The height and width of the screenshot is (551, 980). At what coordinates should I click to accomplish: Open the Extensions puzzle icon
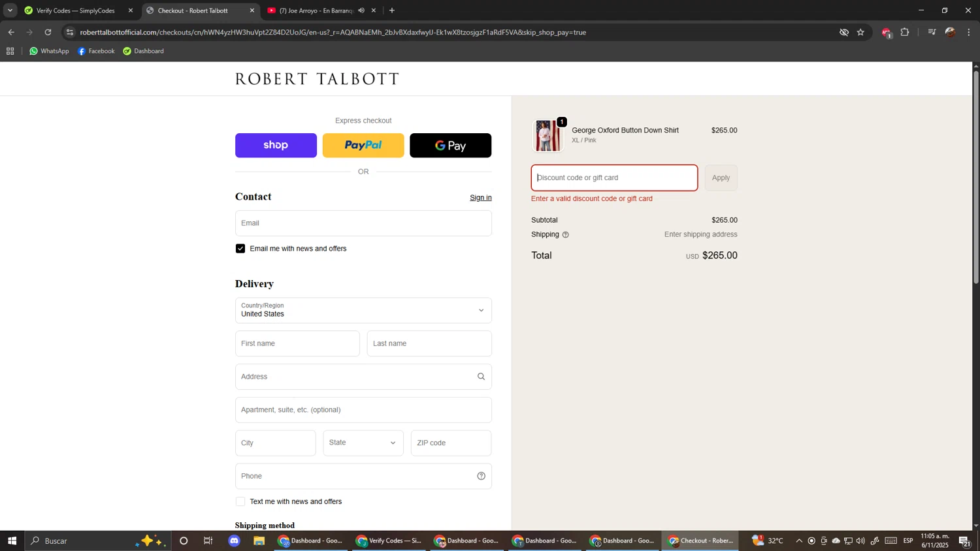point(905,32)
